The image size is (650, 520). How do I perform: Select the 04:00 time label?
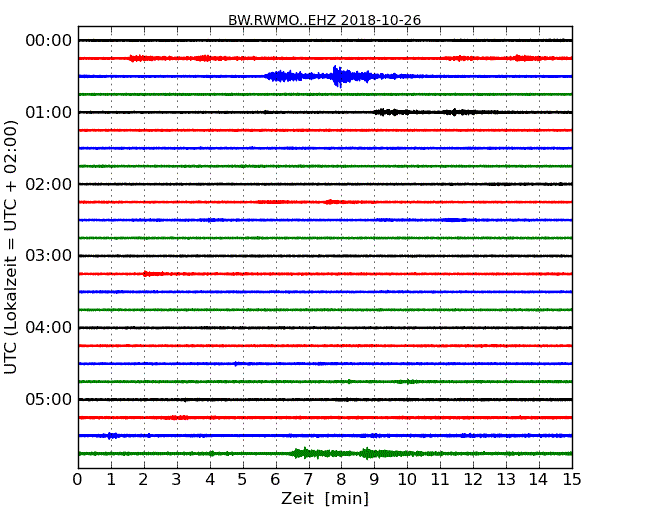49,328
